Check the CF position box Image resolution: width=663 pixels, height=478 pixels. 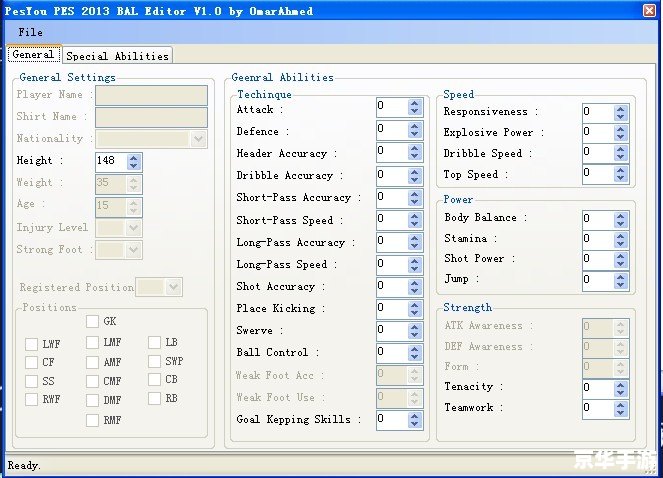[x=31, y=363]
